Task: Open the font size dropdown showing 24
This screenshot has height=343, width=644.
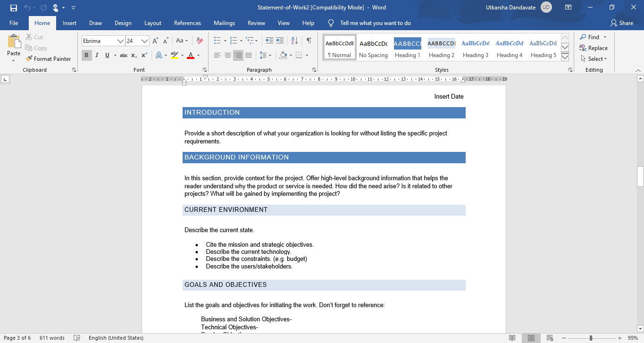Action: 145,41
